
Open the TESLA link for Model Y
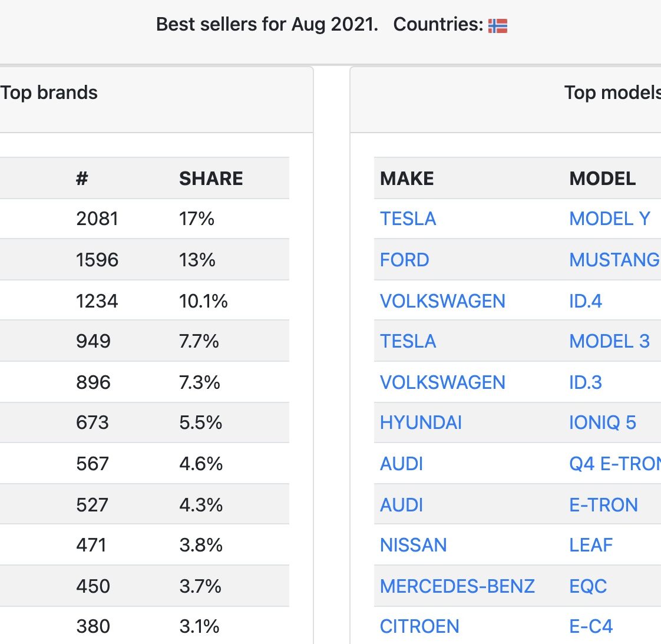tap(408, 219)
